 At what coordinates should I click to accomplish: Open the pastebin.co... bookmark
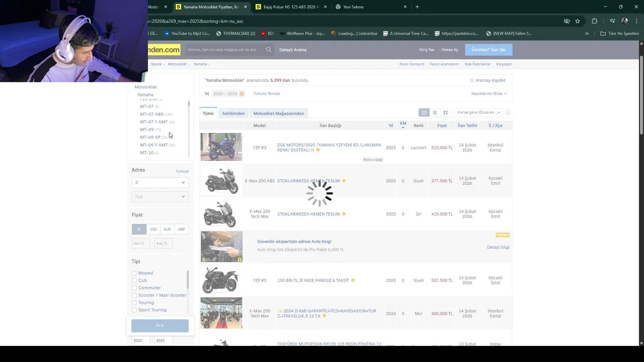(455, 34)
